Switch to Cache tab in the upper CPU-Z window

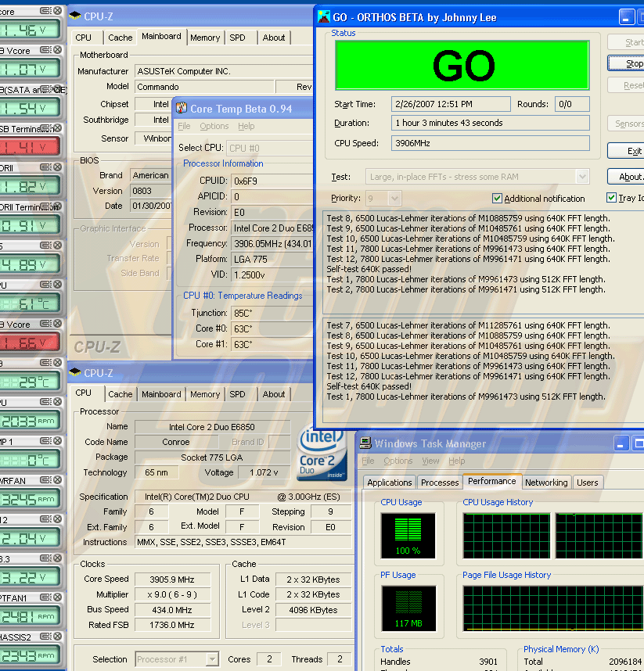pyautogui.click(x=121, y=38)
